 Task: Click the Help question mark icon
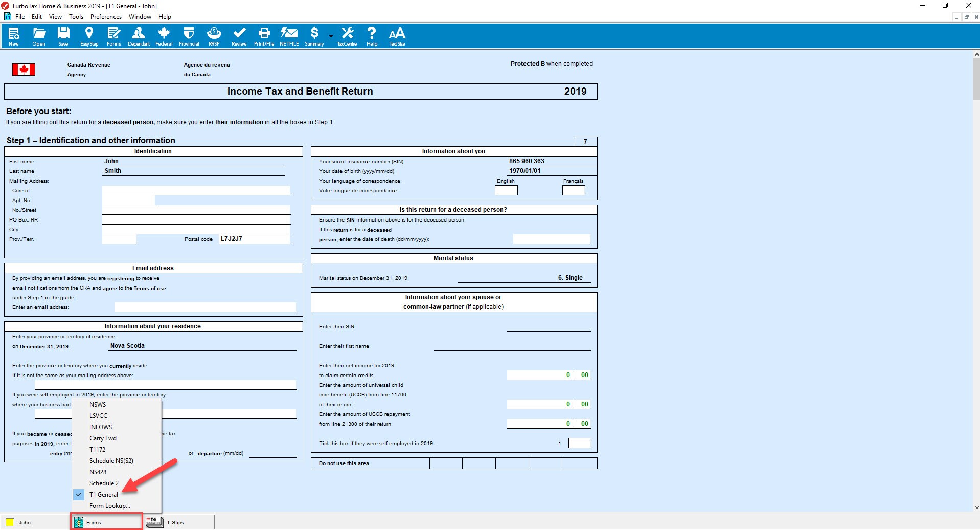click(372, 36)
